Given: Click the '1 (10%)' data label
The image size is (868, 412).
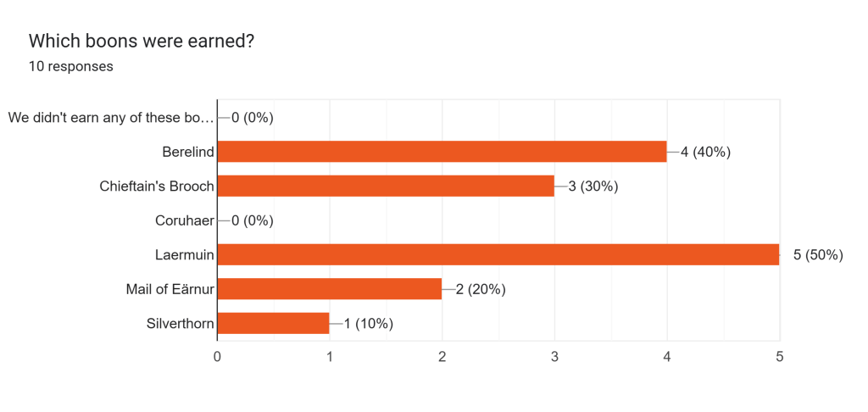Looking at the screenshot, I should pos(368,323).
